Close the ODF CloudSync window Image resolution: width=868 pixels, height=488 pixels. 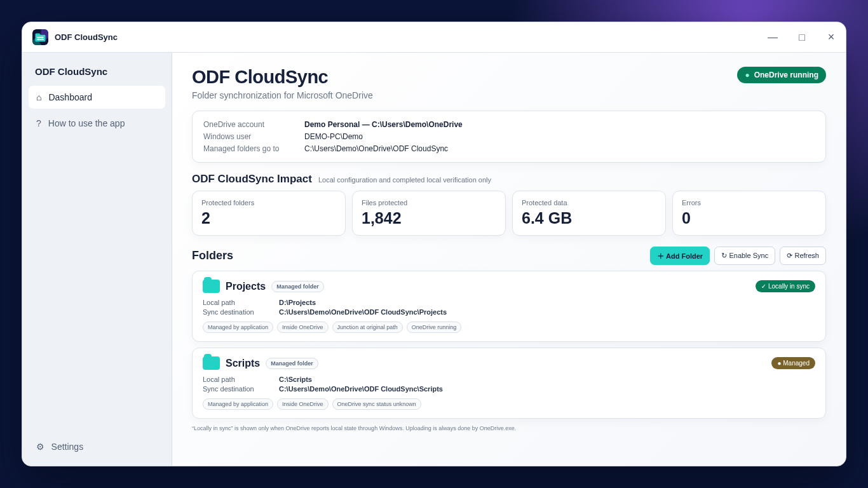[x=831, y=37]
